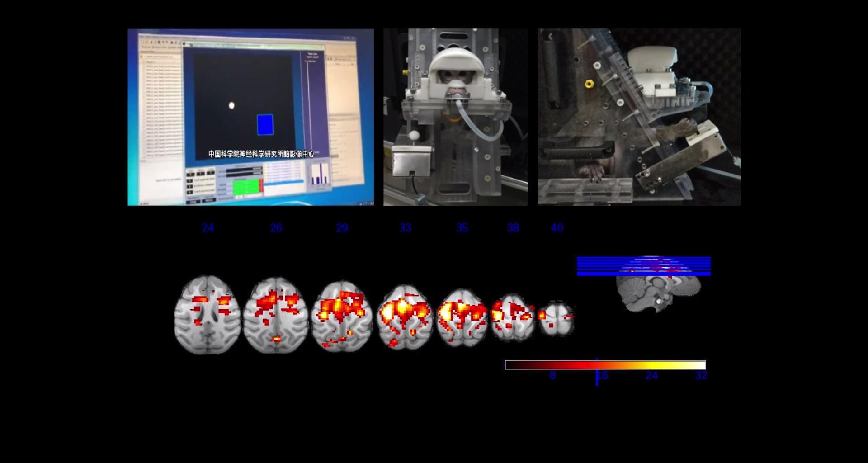This screenshot has height=463, width=868.
Task: Click the slice number label 40
Action: coord(557,228)
